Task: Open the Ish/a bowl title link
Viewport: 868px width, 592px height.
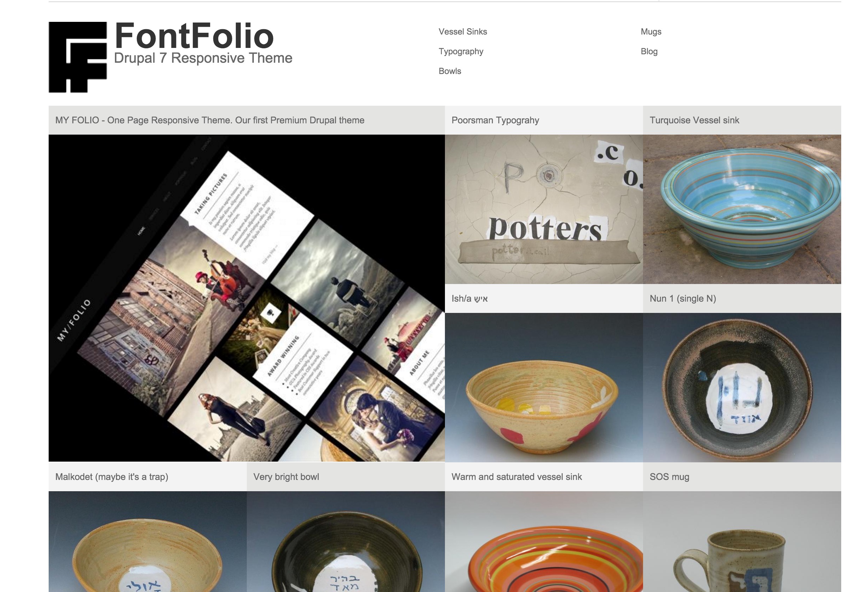Action: click(x=470, y=298)
